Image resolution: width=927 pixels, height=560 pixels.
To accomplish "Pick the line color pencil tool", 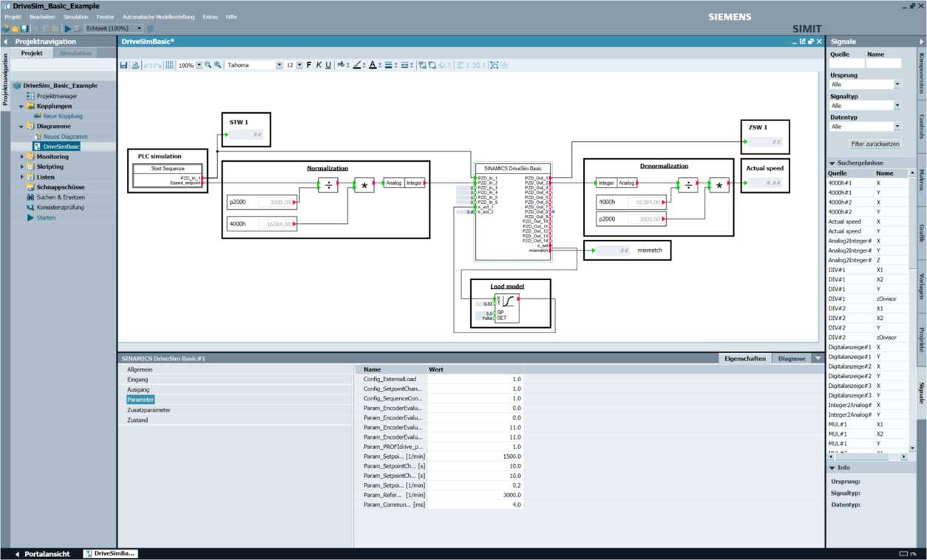I will (356, 65).
